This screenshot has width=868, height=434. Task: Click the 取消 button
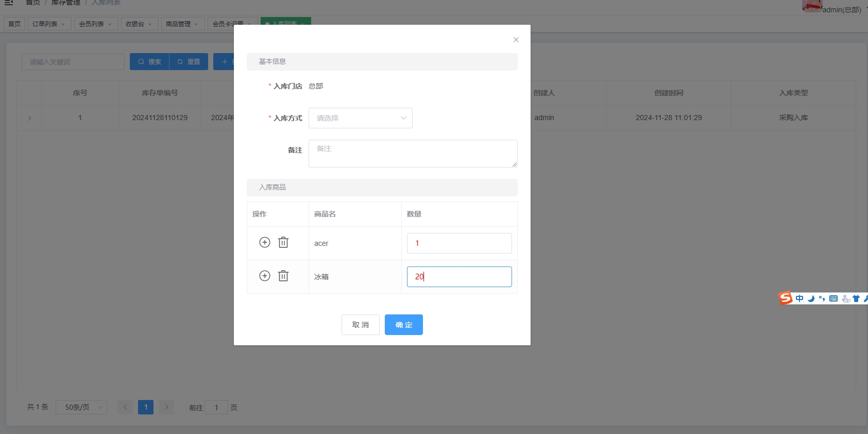(361, 325)
